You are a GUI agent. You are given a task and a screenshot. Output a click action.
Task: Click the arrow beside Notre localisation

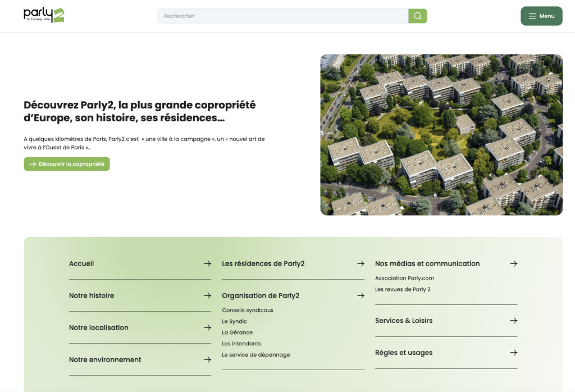tap(207, 327)
